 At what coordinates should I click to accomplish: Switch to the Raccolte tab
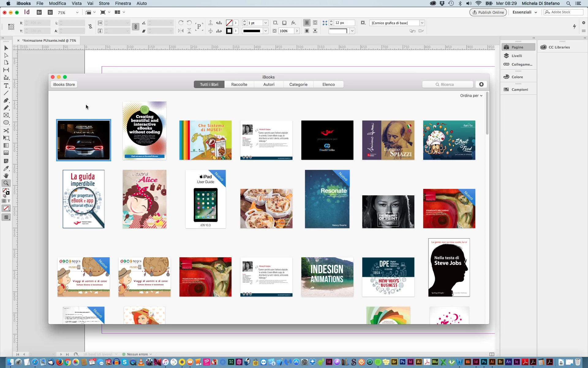[x=239, y=84]
